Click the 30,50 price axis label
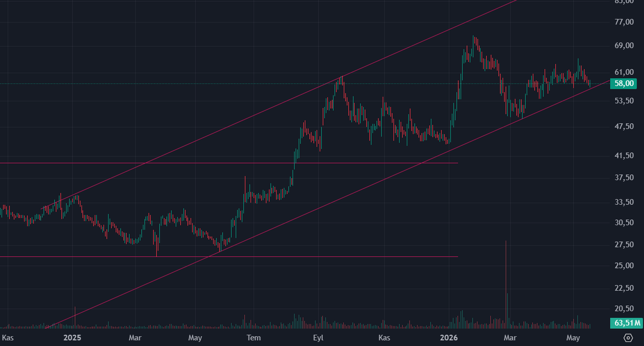This screenshot has width=644, height=346. click(625, 223)
